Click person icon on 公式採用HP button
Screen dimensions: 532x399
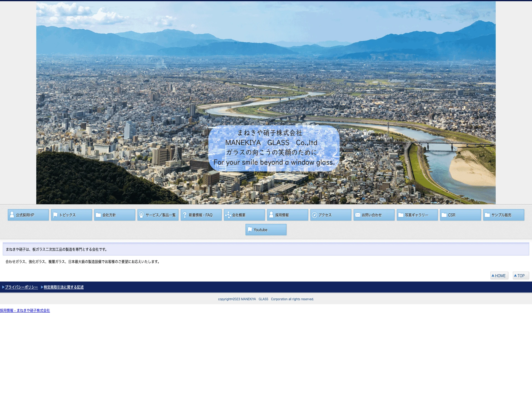click(12, 215)
